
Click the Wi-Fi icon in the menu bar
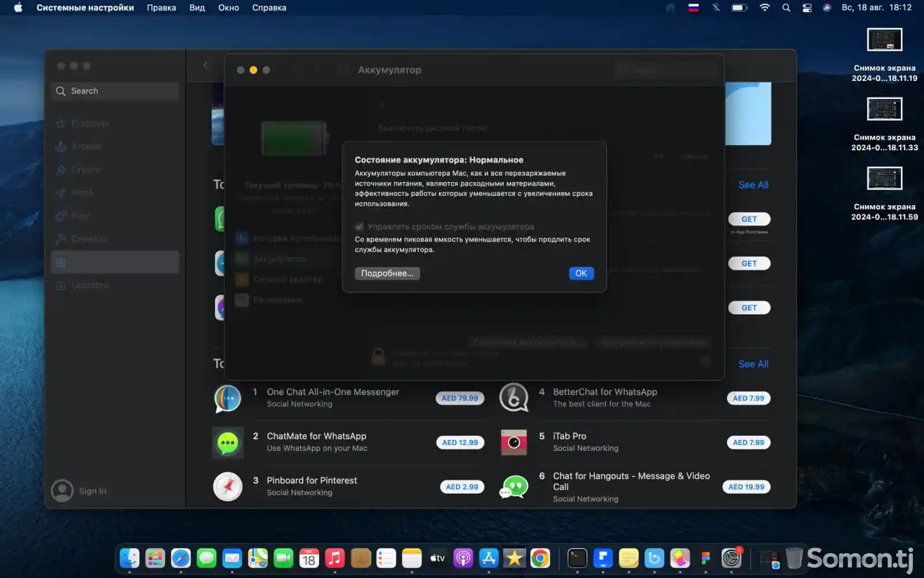click(x=765, y=8)
